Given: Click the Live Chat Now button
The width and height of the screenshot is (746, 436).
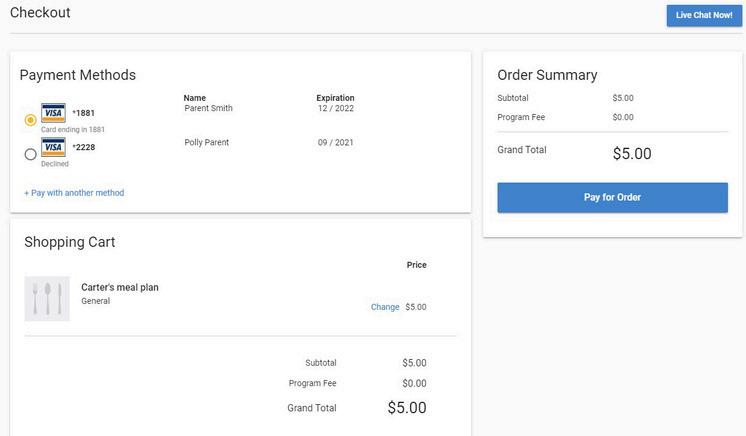Looking at the screenshot, I should coord(704,15).
